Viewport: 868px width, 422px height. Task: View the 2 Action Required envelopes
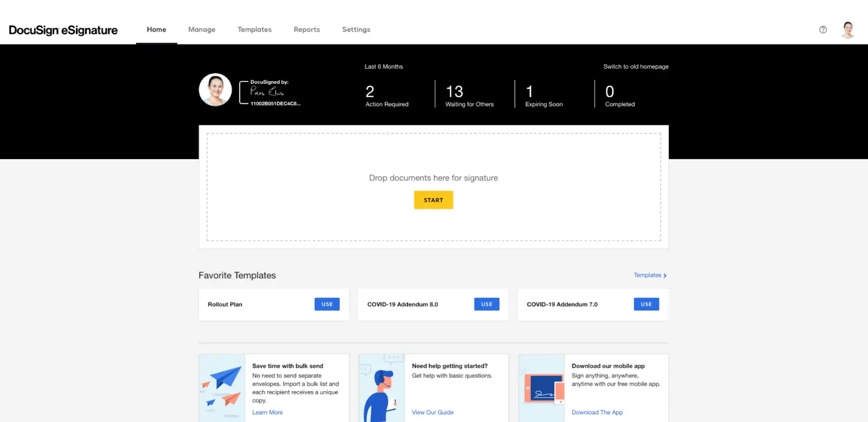(387, 96)
